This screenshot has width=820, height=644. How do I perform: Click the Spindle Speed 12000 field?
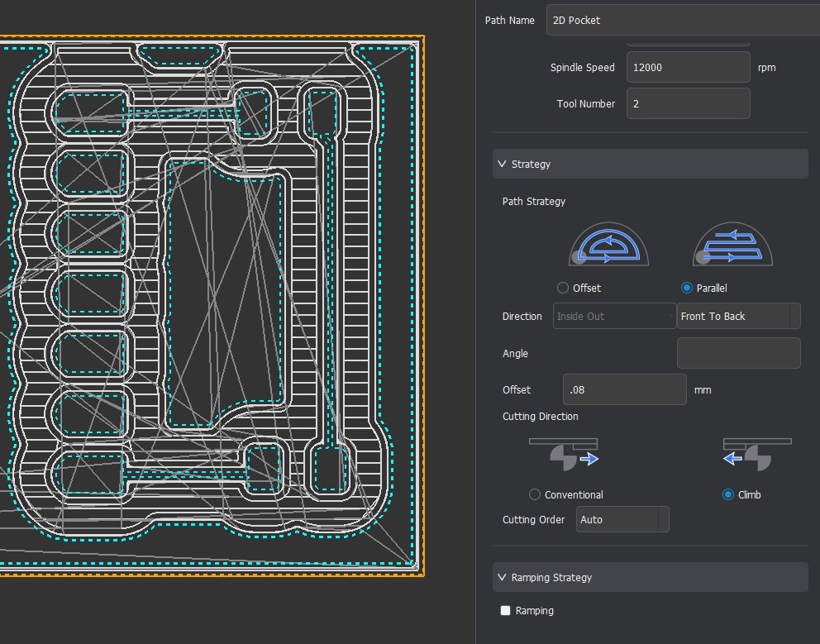689,67
